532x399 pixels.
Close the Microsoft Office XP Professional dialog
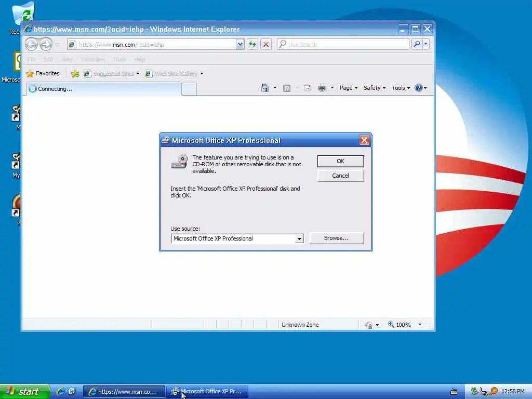click(364, 140)
